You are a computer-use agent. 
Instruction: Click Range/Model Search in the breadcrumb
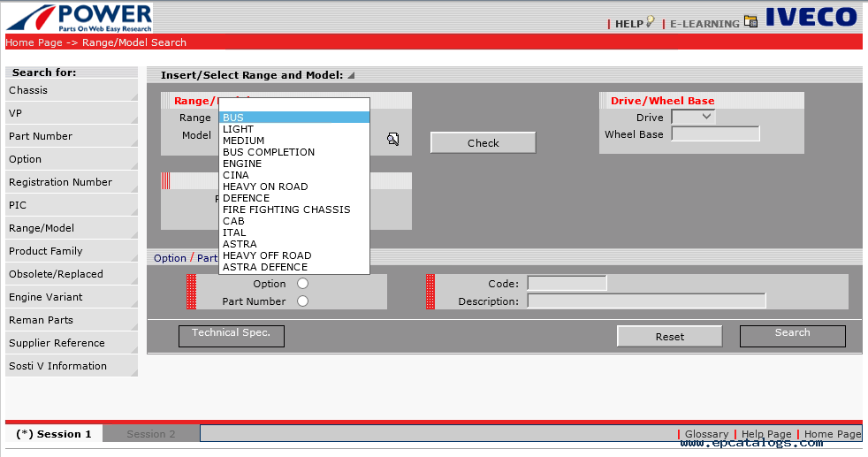[134, 42]
